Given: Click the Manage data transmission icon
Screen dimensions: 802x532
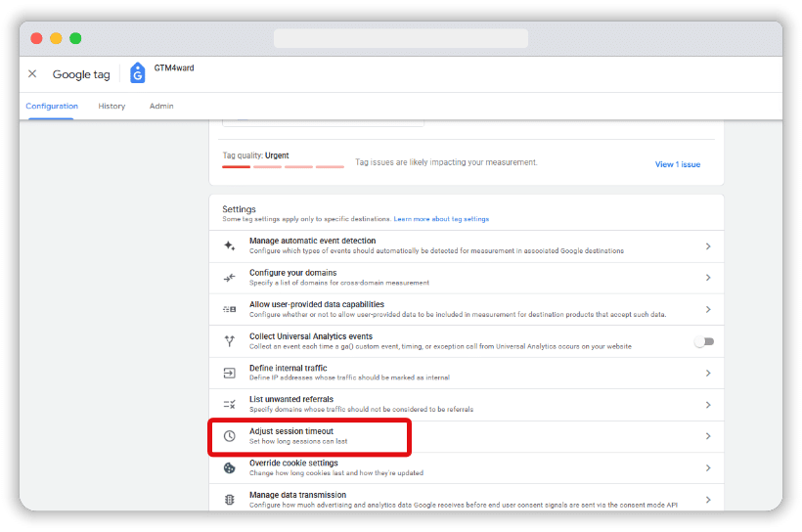Looking at the screenshot, I should click(230, 500).
